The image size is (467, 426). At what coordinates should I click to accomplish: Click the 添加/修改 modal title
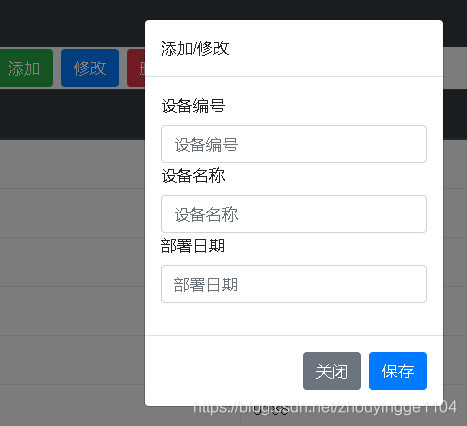pos(195,49)
